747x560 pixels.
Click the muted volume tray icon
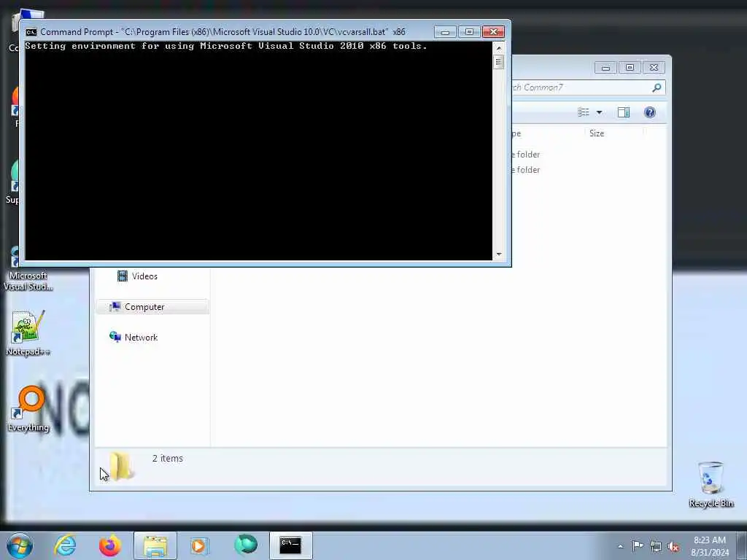tap(673, 546)
